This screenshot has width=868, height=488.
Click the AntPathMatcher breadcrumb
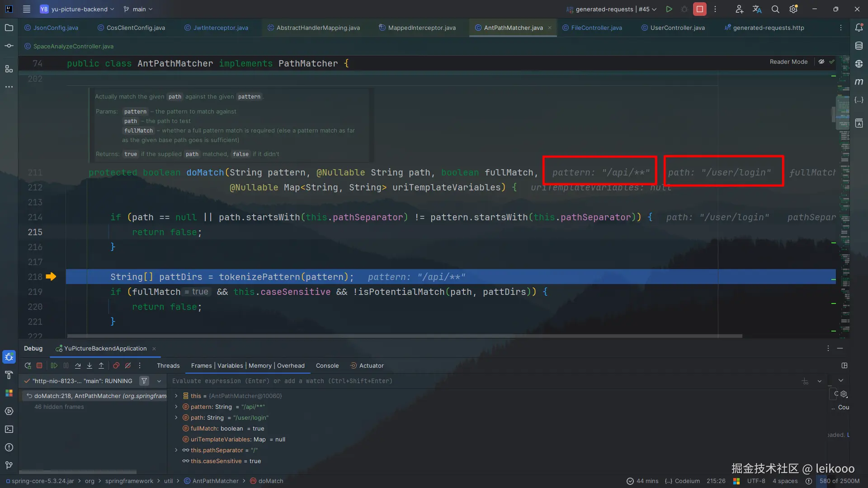coord(211,481)
